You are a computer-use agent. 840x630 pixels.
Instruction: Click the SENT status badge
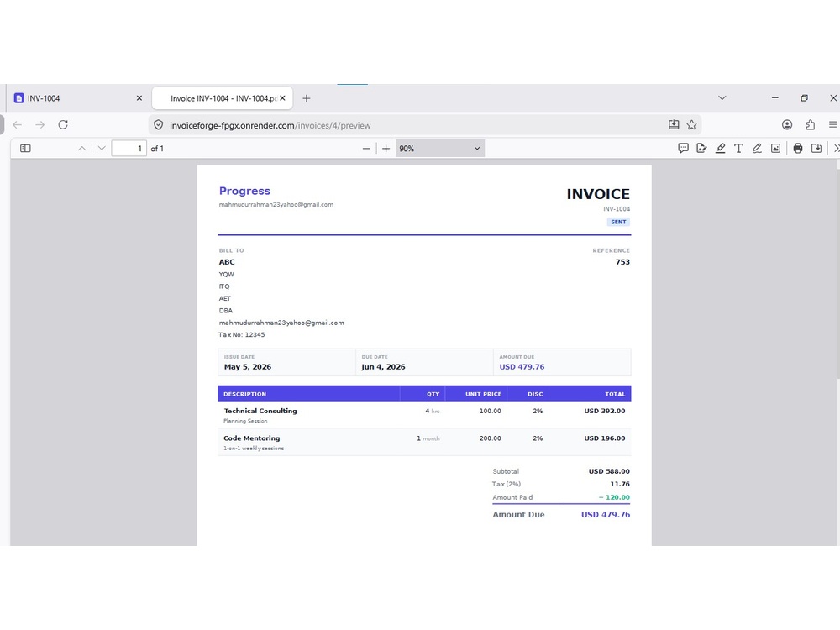618,222
